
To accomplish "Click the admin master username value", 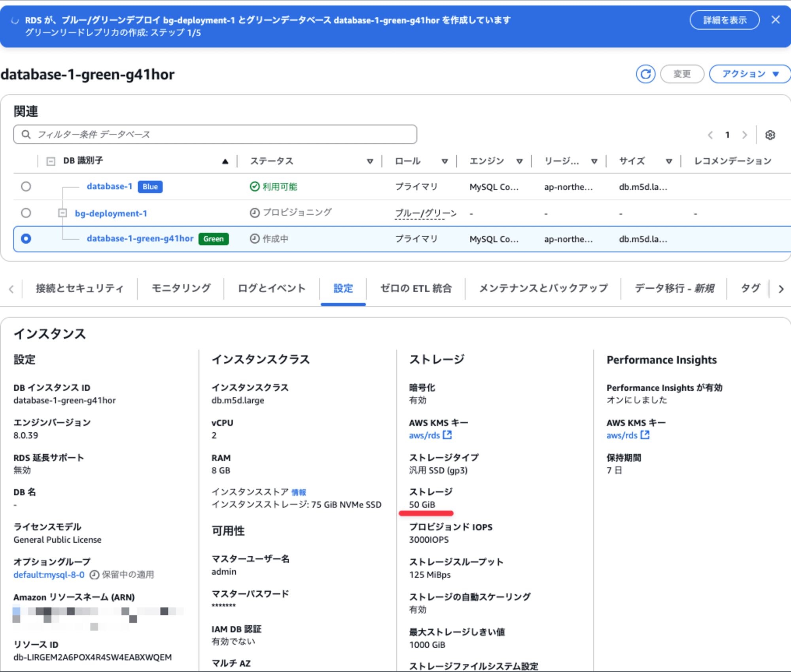I will pyautogui.click(x=224, y=572).
